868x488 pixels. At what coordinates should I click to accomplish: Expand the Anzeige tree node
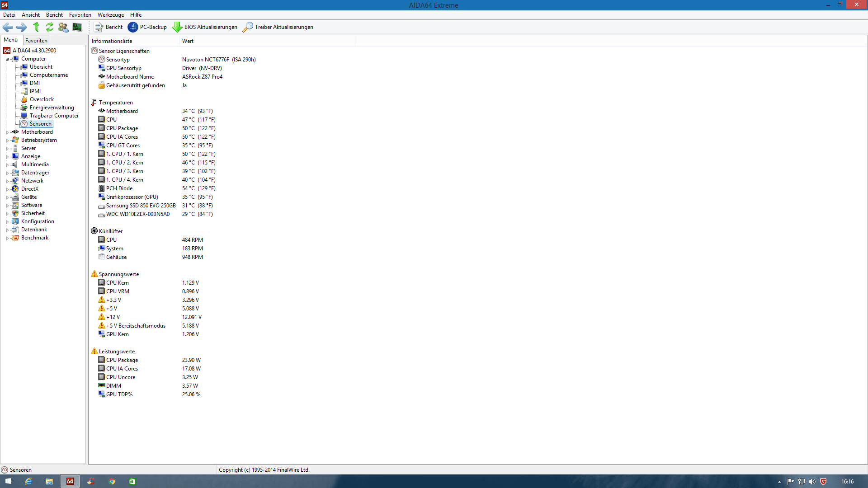click(7, 157)
